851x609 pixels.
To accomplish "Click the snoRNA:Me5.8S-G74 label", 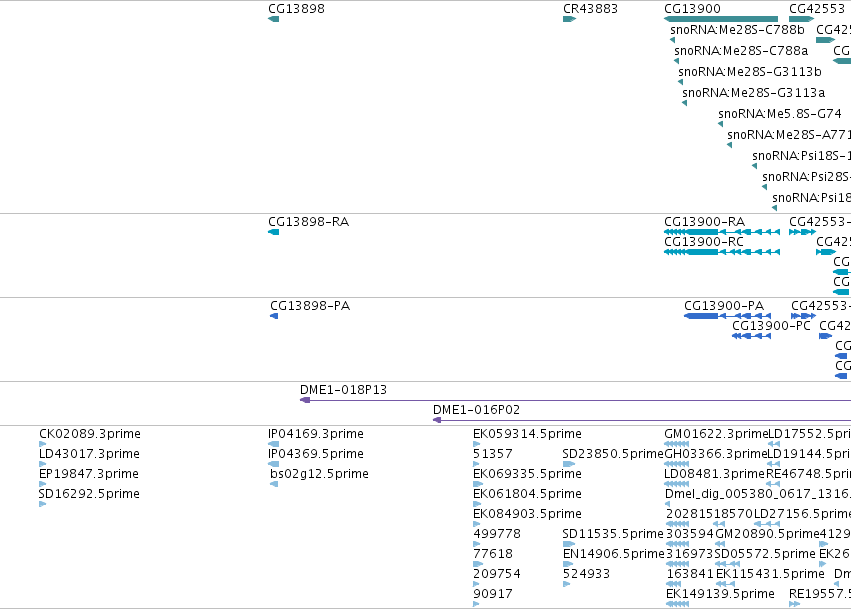I will 779,113.
